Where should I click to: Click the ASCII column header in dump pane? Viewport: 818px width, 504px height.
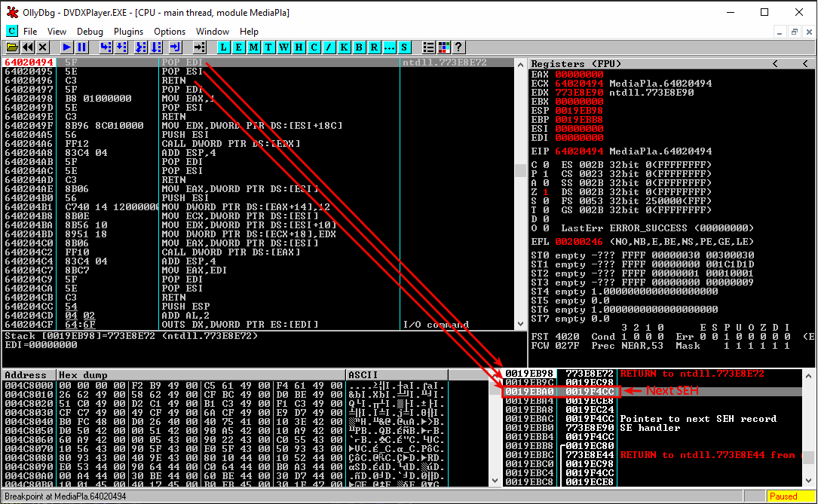click(397, 374)
